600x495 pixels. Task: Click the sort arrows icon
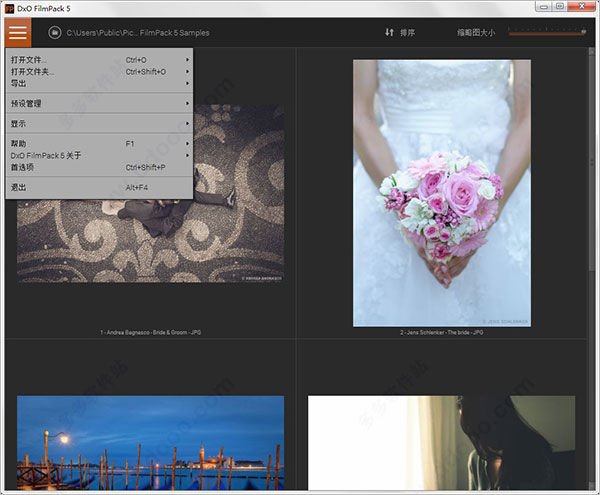coord(389,33)
